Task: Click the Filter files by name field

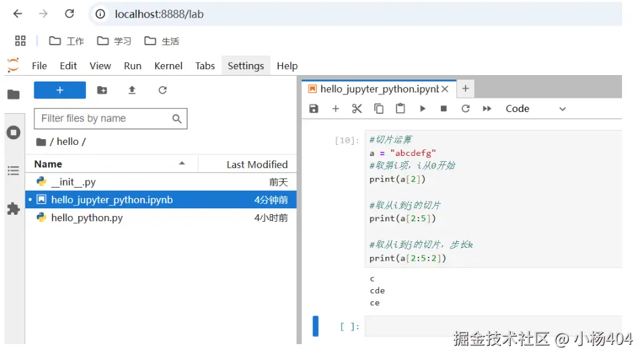Action: [x=111, y=118]
